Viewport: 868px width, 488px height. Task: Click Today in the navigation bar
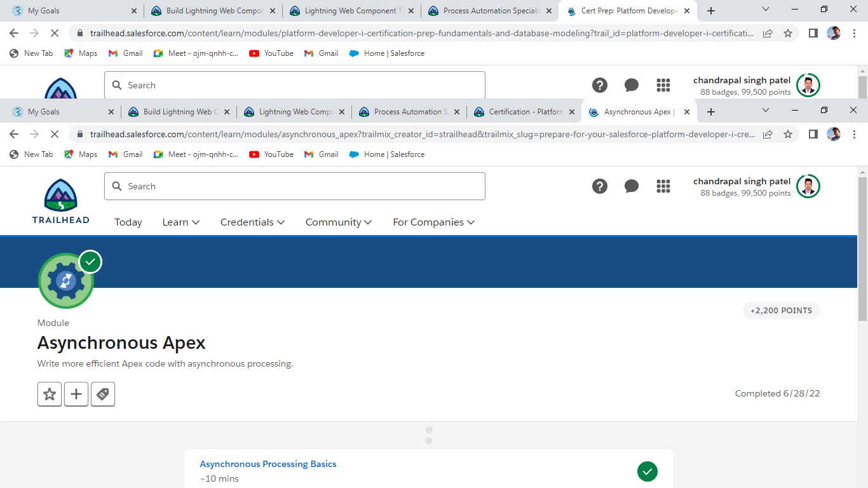click(128, 222)
